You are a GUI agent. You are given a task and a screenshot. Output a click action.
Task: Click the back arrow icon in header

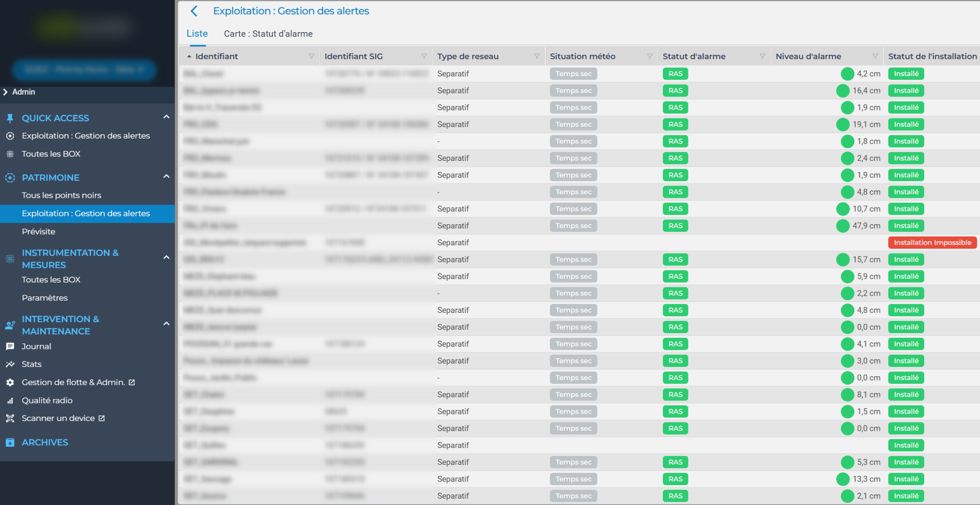click(x=194, y=11)
